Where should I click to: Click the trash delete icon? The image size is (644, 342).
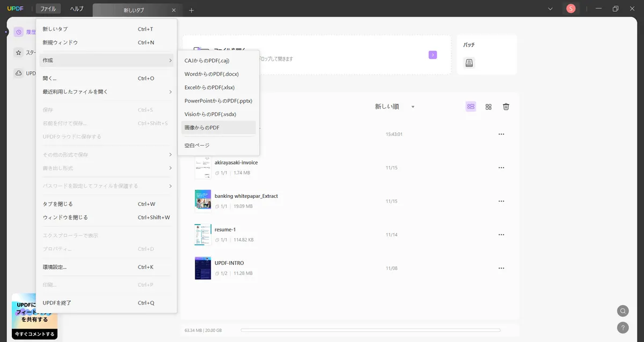click(506, 107)
